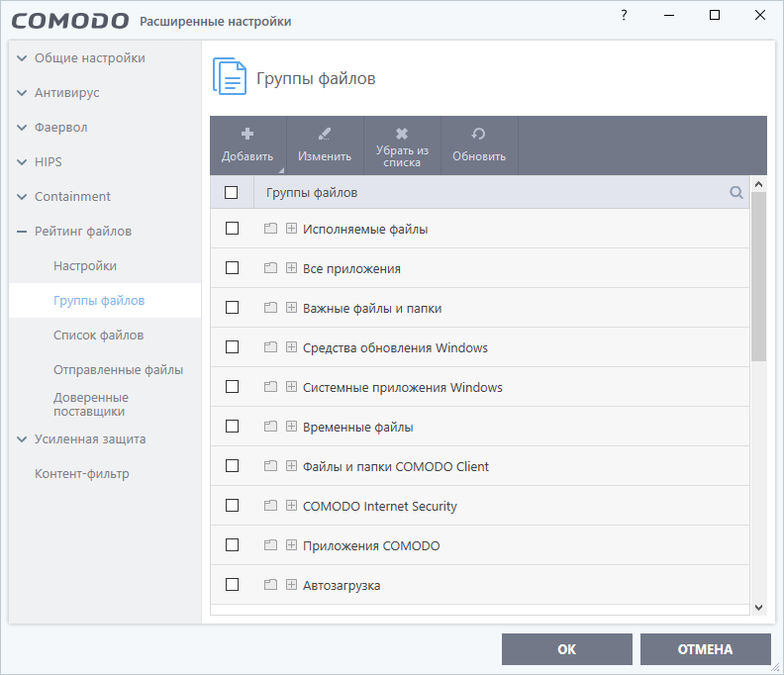Screen dimensions: 784x675
Task: Click the scrollbar down arrow
Action: pyautogui.click(x=758, y=608)
